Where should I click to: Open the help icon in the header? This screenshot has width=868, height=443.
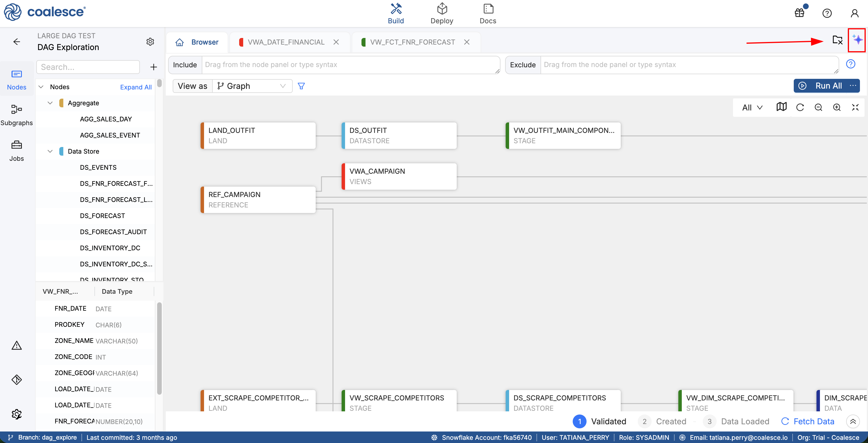pyautogui.click(x=827, y=13)
